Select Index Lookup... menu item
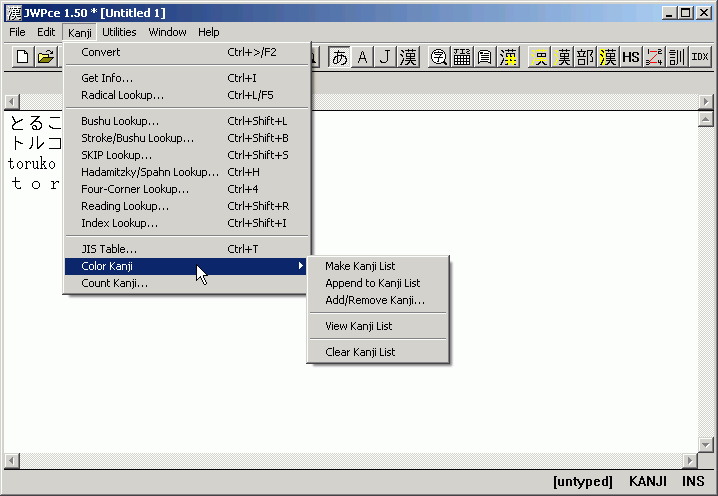718x496 pixels. pyautogui.click(x=187, y=223)
